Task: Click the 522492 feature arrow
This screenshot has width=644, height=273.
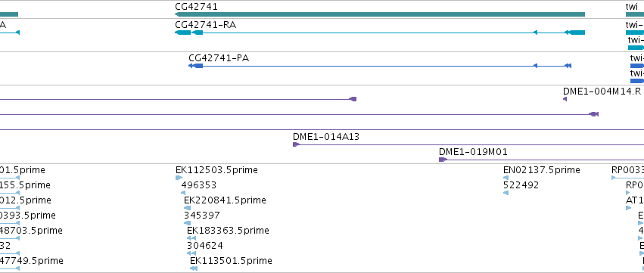Action: pyautogui.click(x=506, y=193)
